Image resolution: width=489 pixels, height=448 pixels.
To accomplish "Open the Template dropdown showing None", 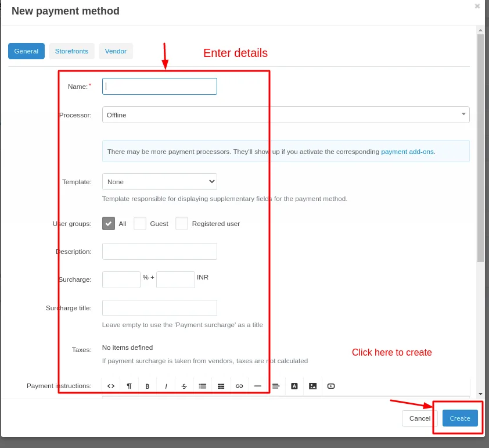I will pos(160,181).
